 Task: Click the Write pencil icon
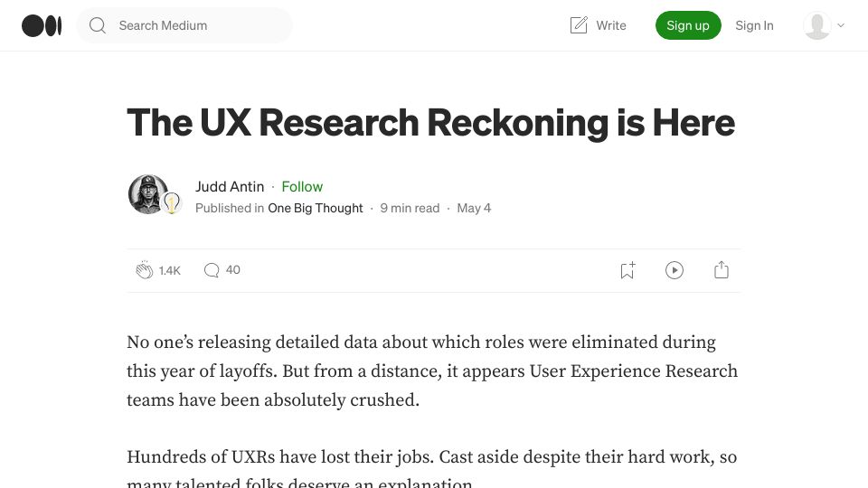579,25
